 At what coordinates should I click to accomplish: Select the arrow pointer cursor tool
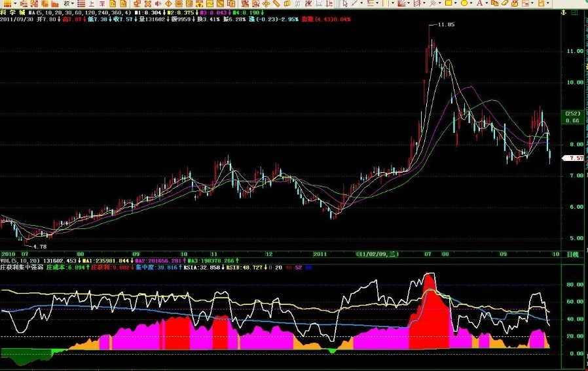pyautogui.click(x=345, y=3)
